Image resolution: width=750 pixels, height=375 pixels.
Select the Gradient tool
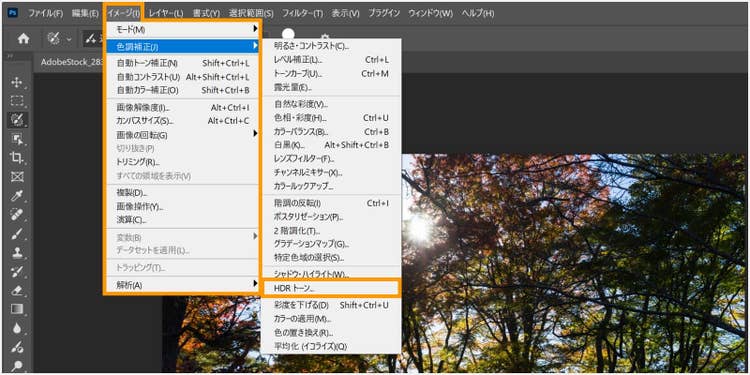(x=17, y=309)
